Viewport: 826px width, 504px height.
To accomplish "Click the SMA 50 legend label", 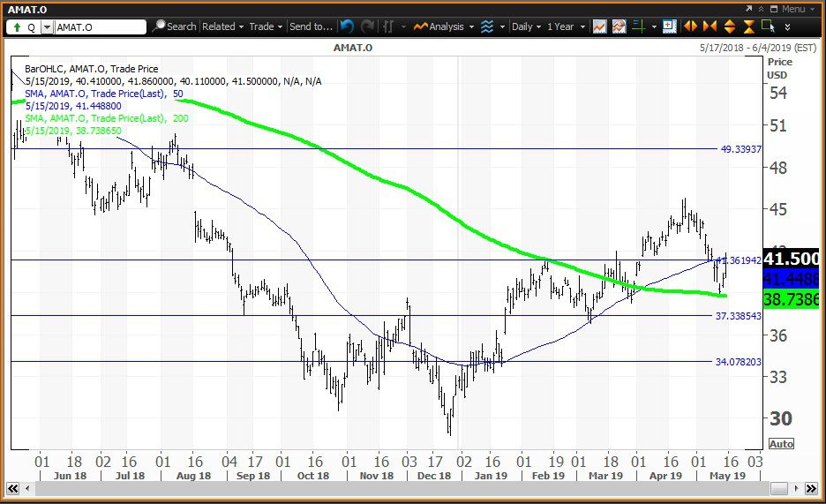I will pyautogui.click(x=104, y=94).
